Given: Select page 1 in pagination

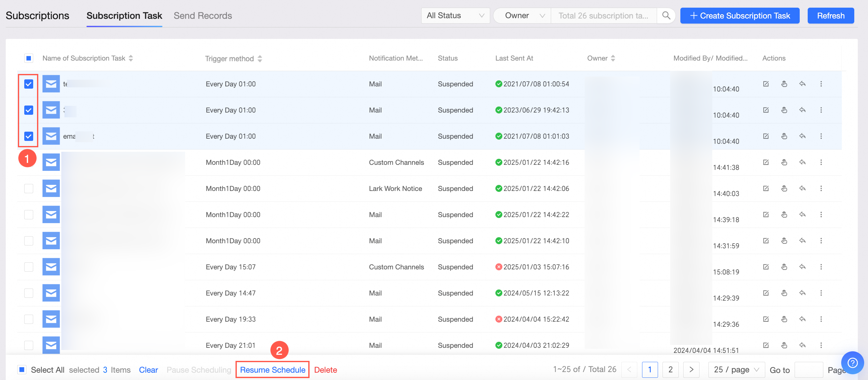Looking at the screenshot, I should point(650,369).
